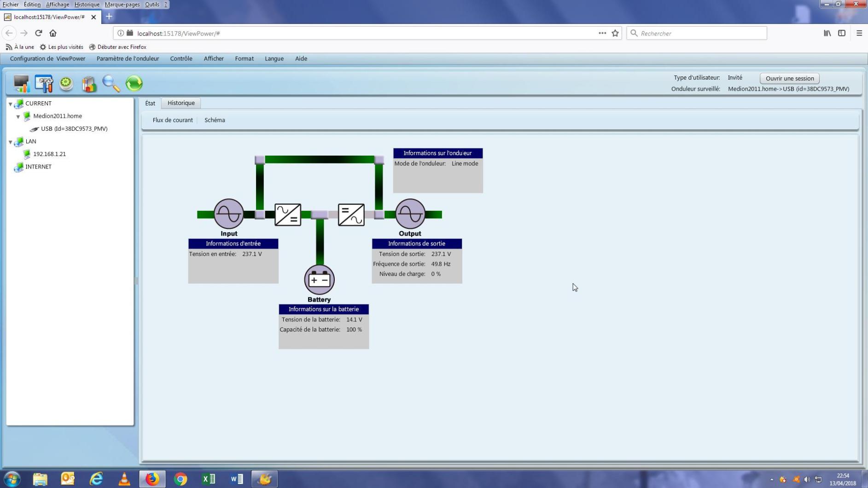Click the Ouvrir une session button
868x488 pixels.
789,78
